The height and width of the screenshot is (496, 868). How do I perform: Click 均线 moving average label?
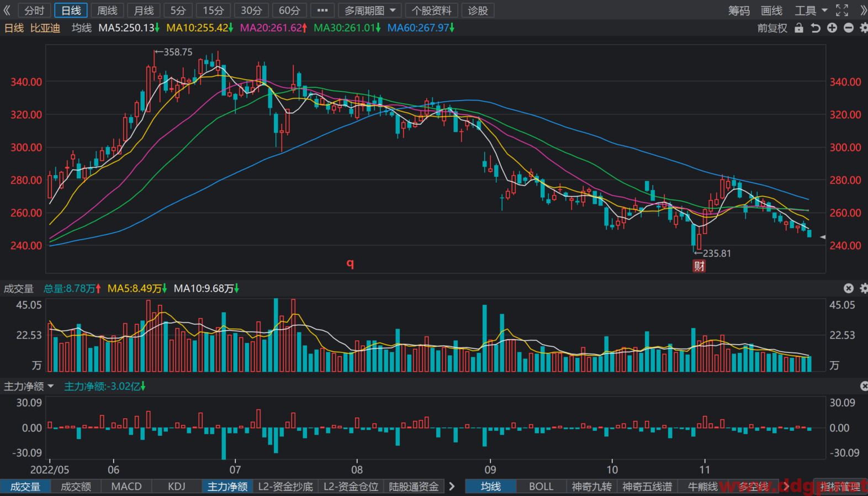point(82,28)
